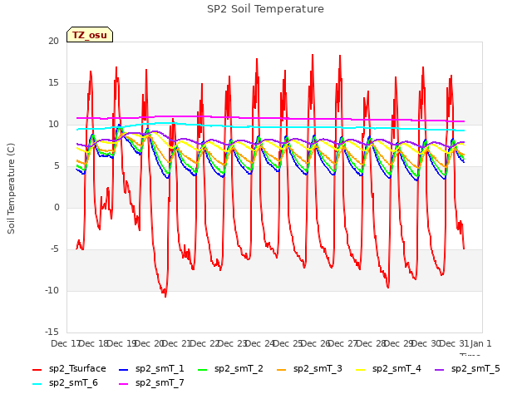Viewport: 532px width, 399px height.
Task: Click the TZ_osu annotation label
Action: pyautogui.click(x=90, y=35)
